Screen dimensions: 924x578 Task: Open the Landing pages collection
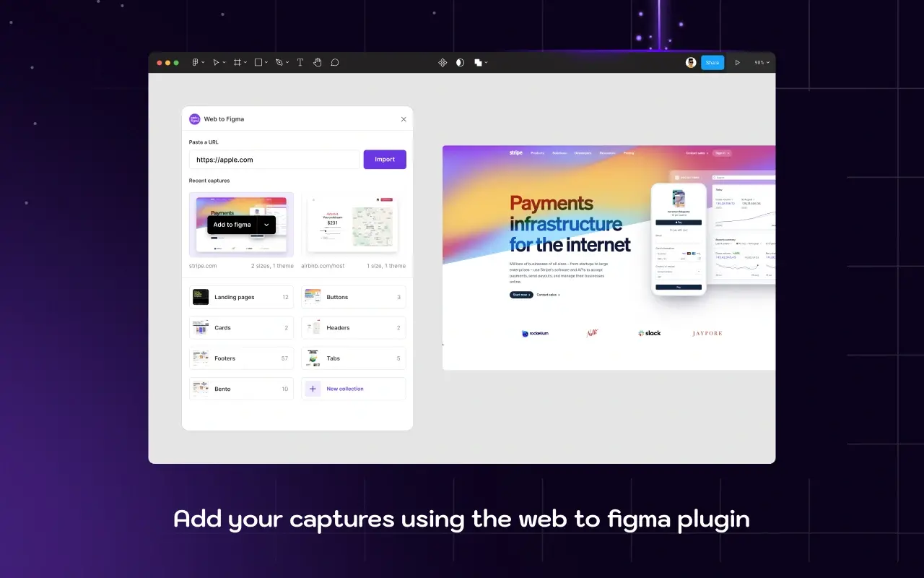(241, 297)
